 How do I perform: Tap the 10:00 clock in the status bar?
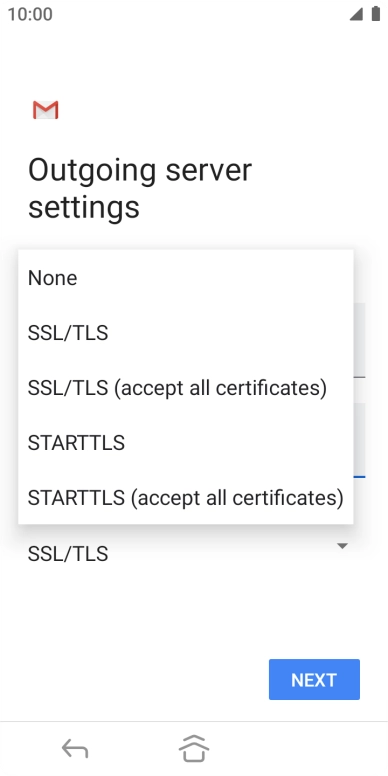coord(30,14)
